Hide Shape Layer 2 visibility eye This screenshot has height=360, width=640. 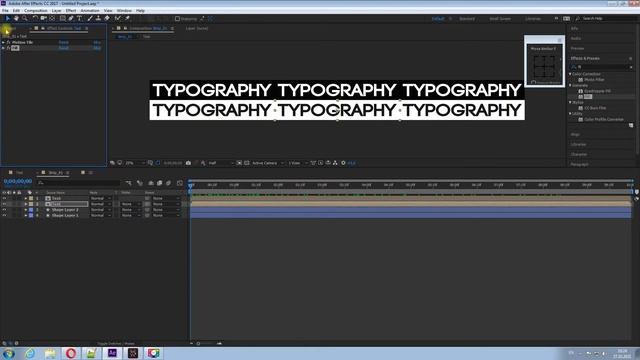pos(4,209)
